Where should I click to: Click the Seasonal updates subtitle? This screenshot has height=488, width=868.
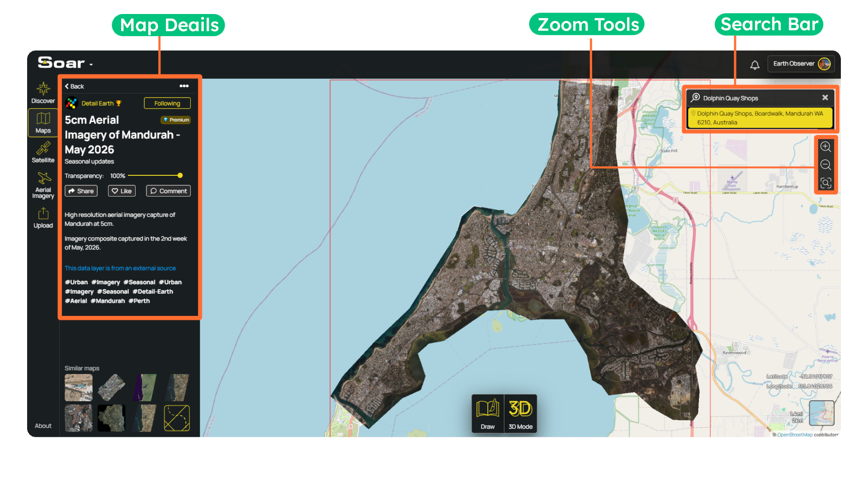(x=89, y=162)
